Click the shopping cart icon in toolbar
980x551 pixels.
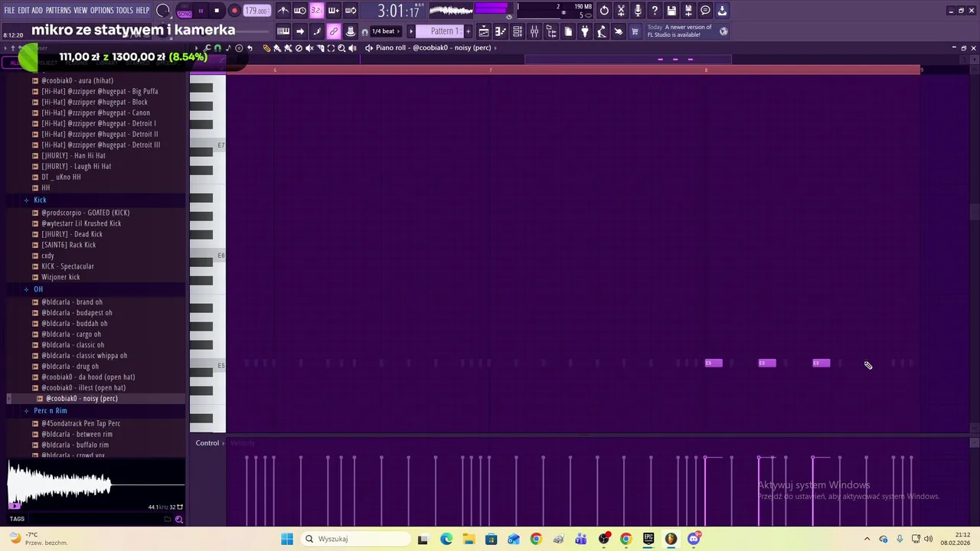tap(634, 31)
